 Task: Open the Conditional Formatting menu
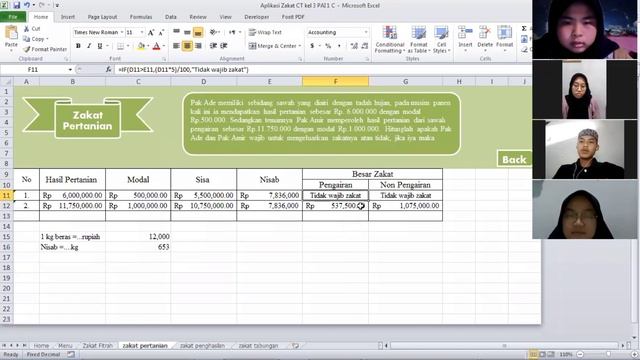390,39
